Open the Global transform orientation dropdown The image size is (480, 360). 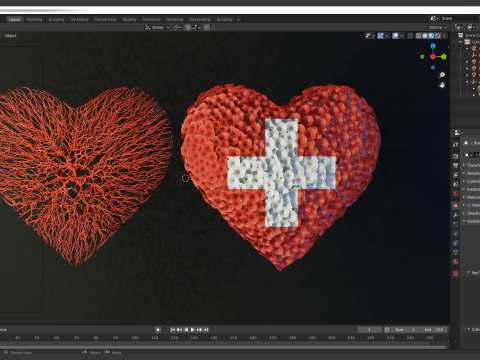coord(157,27)
